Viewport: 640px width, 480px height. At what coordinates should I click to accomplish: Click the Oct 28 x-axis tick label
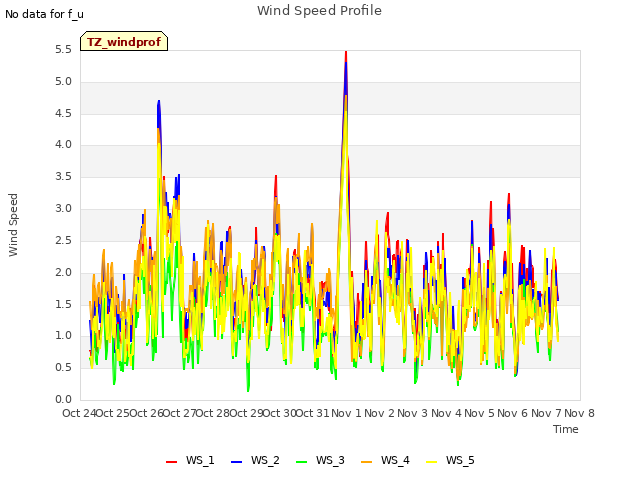click(213, 413)
